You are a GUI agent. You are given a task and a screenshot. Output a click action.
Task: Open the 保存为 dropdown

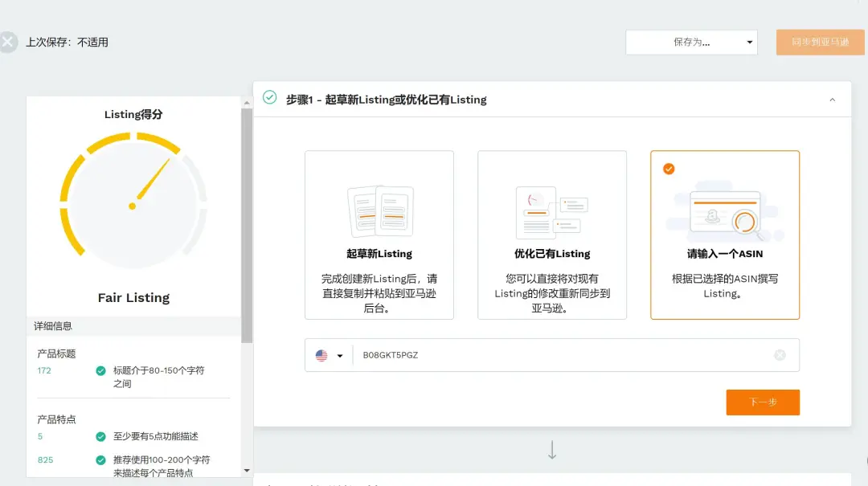(x=691, y=42)
